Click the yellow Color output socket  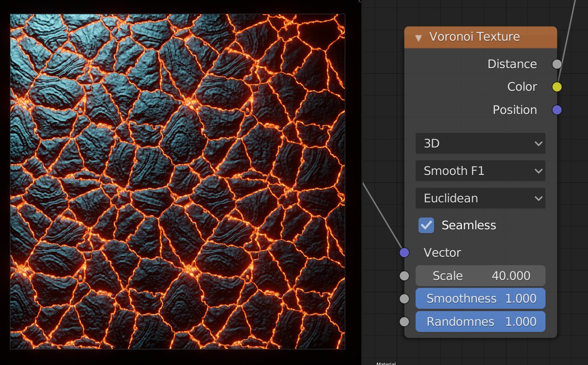click(x=557, y=87)
